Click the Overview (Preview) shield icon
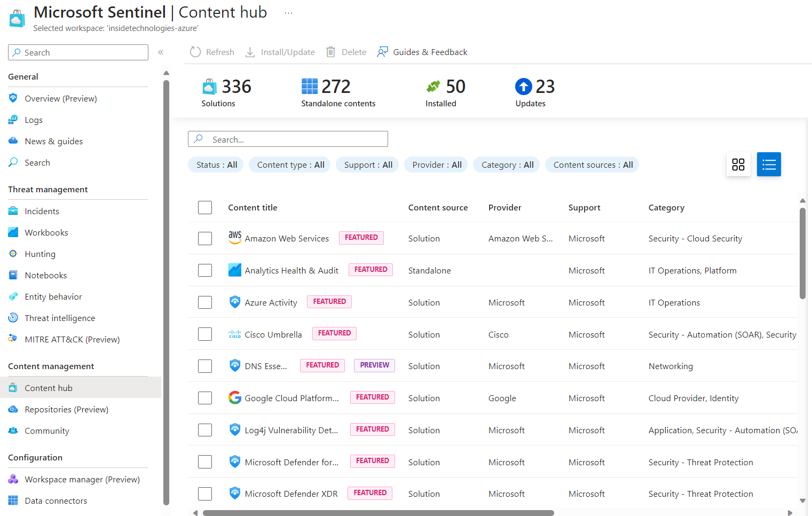Image resolution: width=812 pixels, height=516 pixels. (13, 98)
